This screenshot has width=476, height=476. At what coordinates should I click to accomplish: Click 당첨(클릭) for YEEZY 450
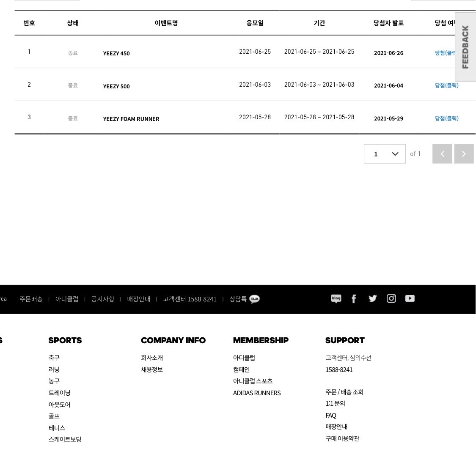[445, 53]
